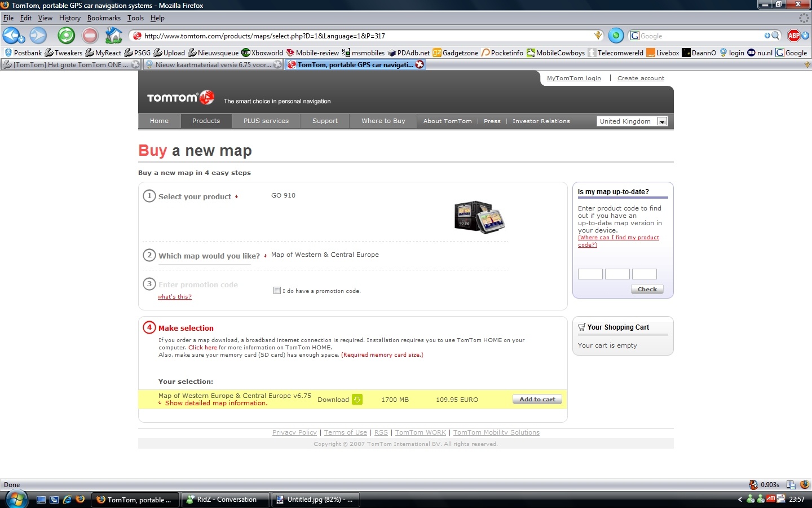Image resolution: width=812 pixels, height=508 pixels.
Task: Go to the Firefox home page icon
Action: click(114, 36)
